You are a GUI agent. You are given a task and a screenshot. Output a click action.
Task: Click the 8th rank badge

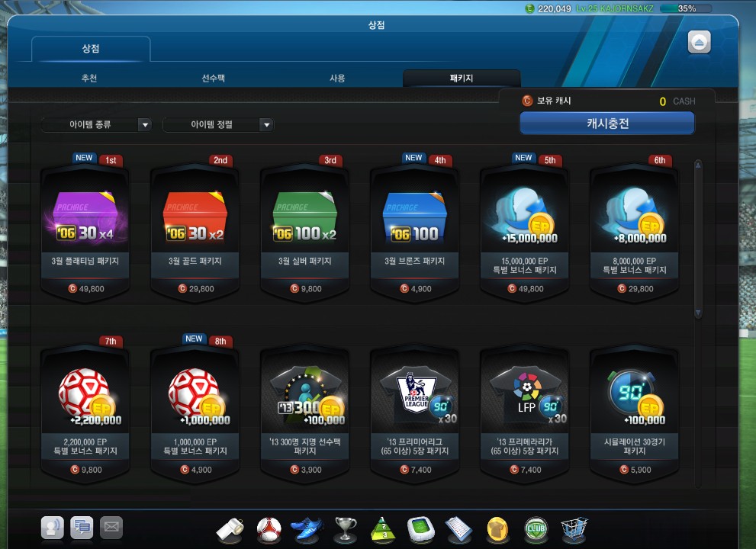coord(220,342)
